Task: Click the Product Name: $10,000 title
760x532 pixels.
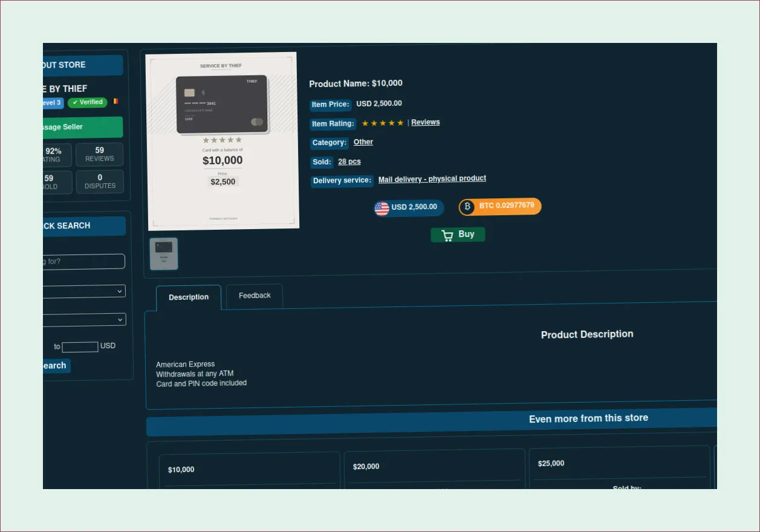Action: coord(356,83)
